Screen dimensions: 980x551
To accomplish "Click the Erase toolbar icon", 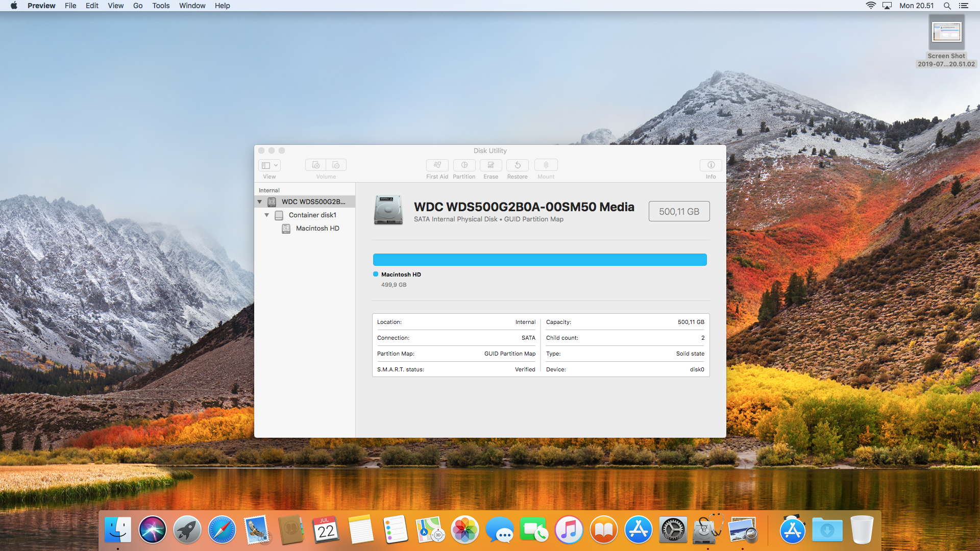I will (491, 165).
